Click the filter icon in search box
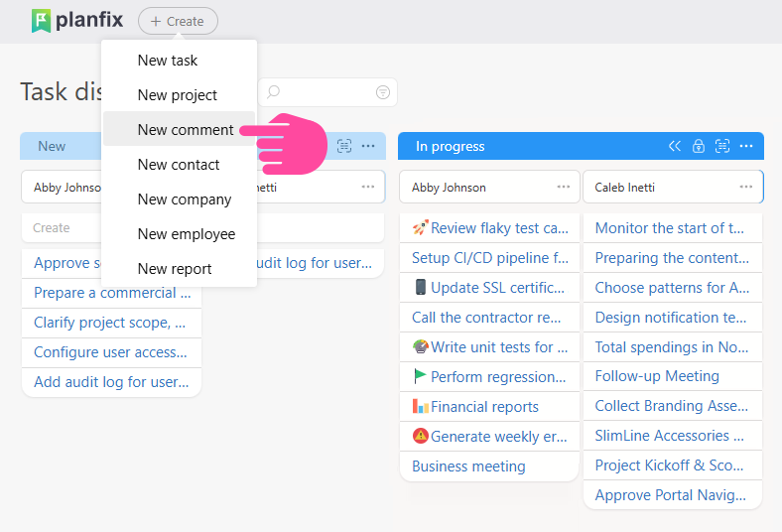The width and height of the screenshot is (782, 532). click(x=383, y=92)
